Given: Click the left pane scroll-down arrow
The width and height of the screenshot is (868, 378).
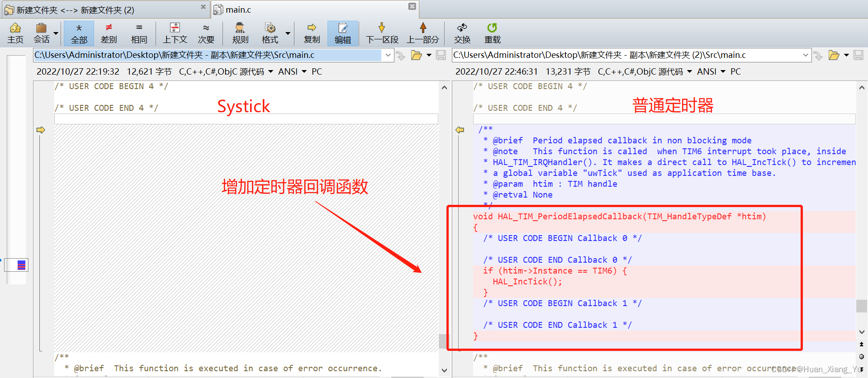Looking at the screenshot, I should (x=444, y=370).
